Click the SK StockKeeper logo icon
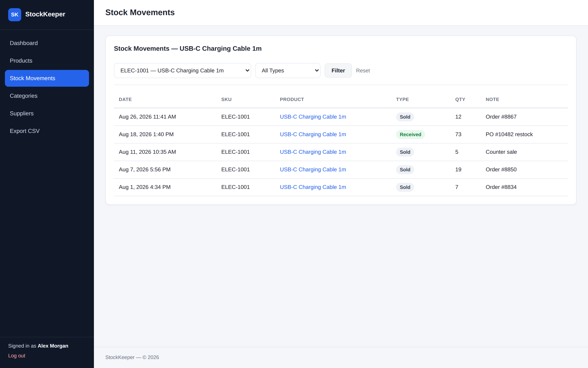 pos(14,15)
